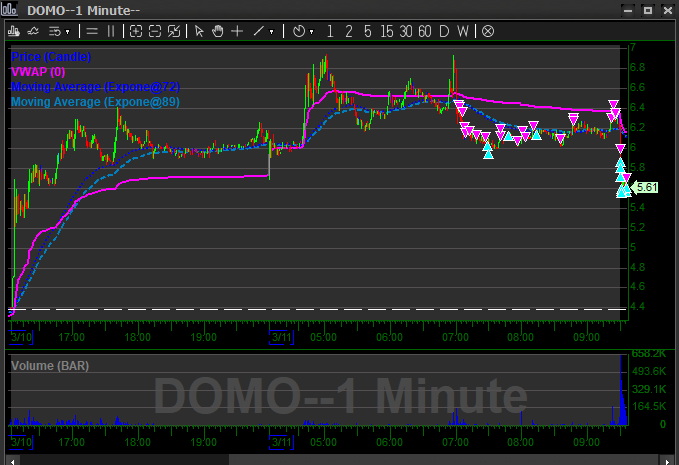Screen dimensions: 679x465
Task: Maximize the DOMO chart window
Action: pyautogui.click(x=648, y=10)
